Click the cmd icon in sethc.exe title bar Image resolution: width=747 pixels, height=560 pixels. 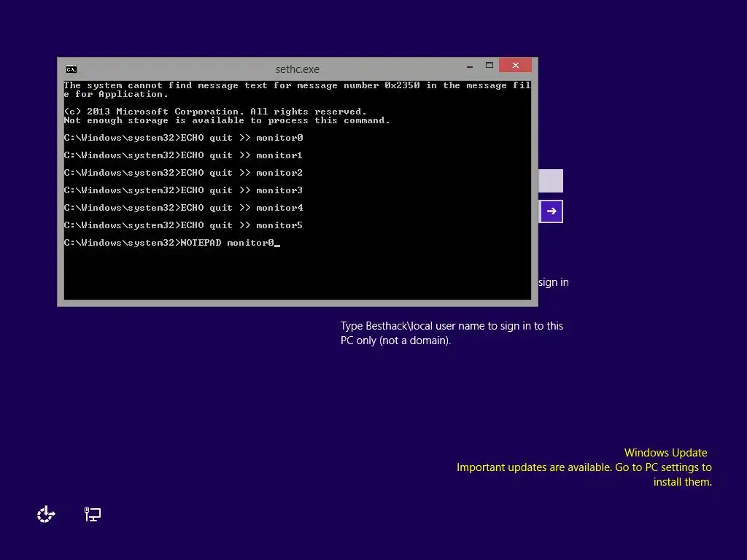[x=71, y=69]
